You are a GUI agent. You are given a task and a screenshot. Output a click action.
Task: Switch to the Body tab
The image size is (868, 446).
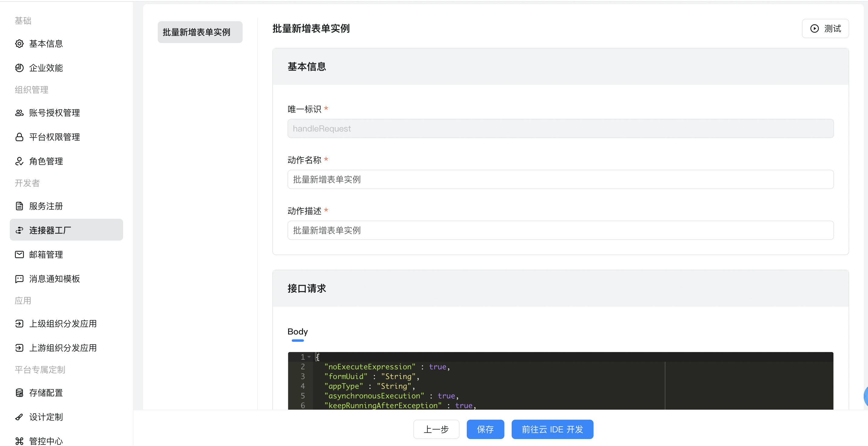(x=298, y=332)
